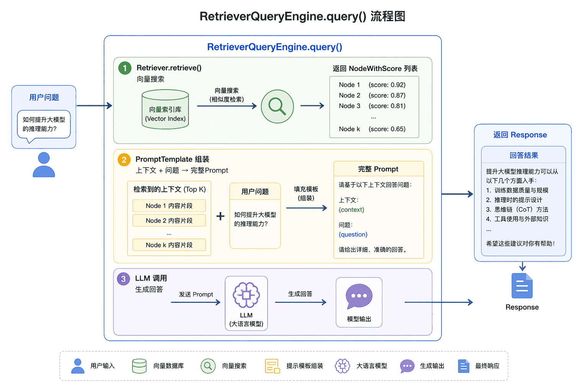
Task: Click the purple step 3 number badge
Action: pos(123,279)
